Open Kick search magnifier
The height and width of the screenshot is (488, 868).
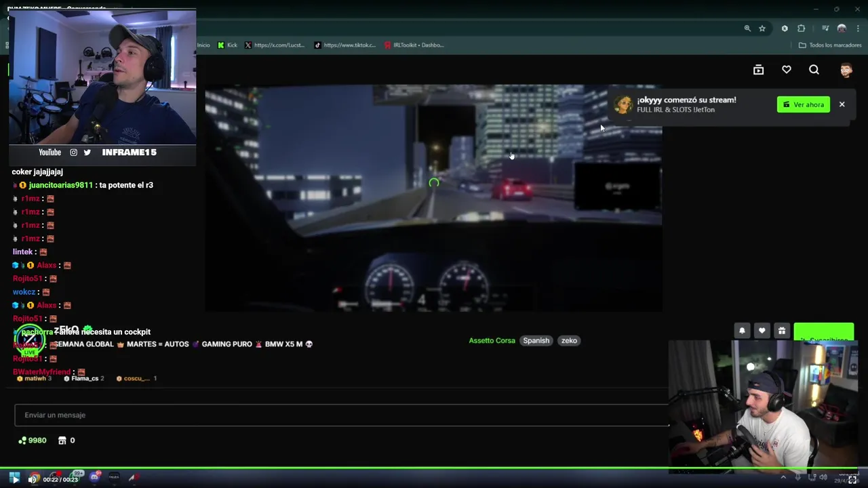click(814, 69)
